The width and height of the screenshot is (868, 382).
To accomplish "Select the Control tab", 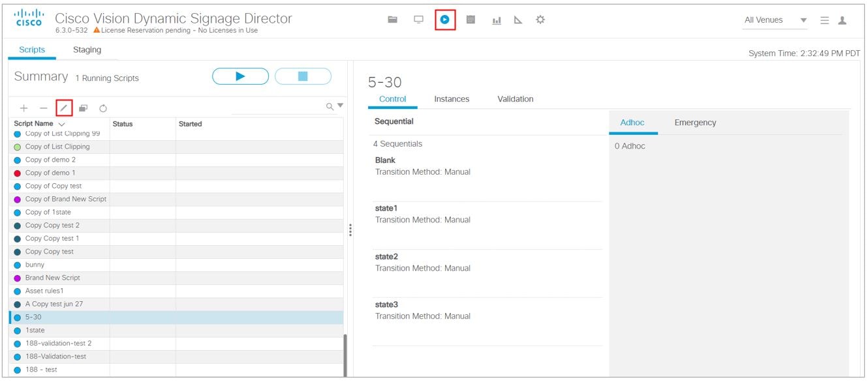I will point(393,99).
